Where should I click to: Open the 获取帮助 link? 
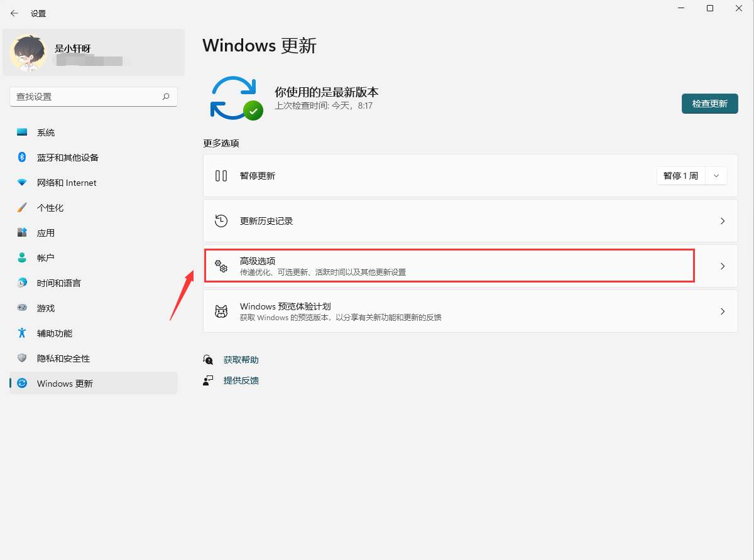coord(241,360)
